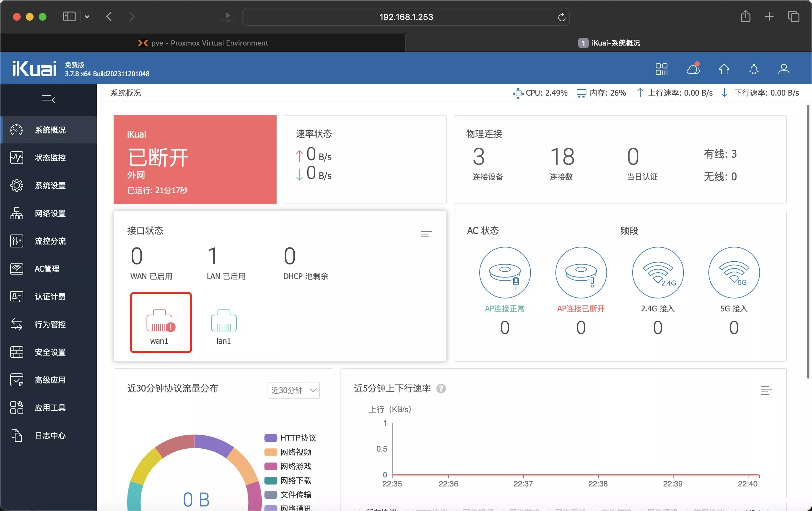Click the page vertical scrollbar
The image size is (812, 511).
click(x=808, y=242)
